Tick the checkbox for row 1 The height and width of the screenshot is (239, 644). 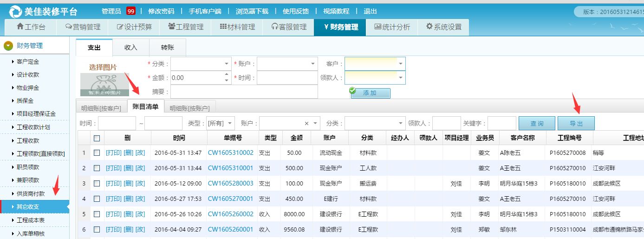[97, 153]
